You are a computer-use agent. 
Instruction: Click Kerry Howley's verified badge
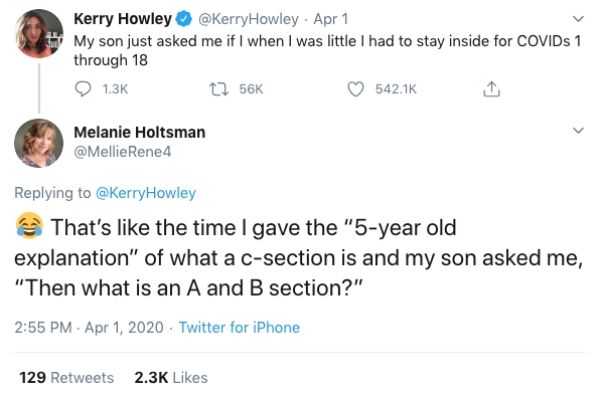tap(185, 18)
